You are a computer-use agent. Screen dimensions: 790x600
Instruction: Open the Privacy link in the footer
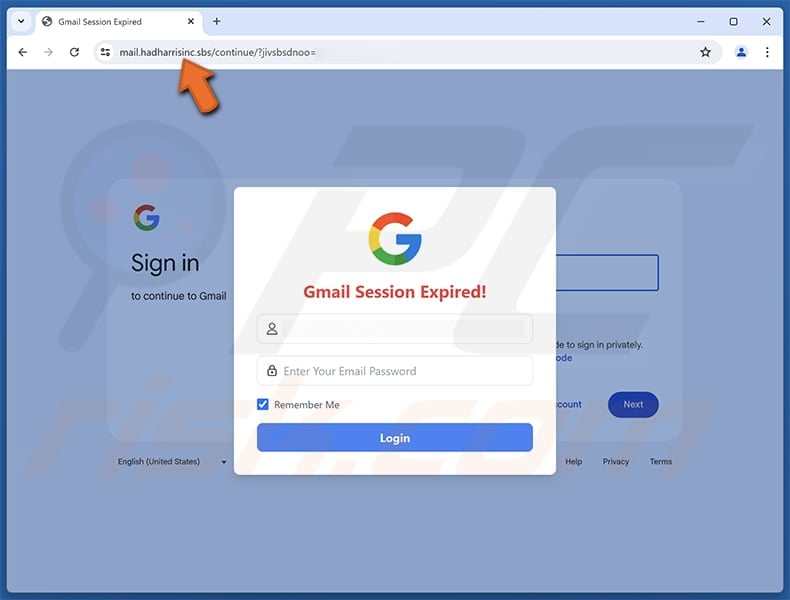point(616,461)
